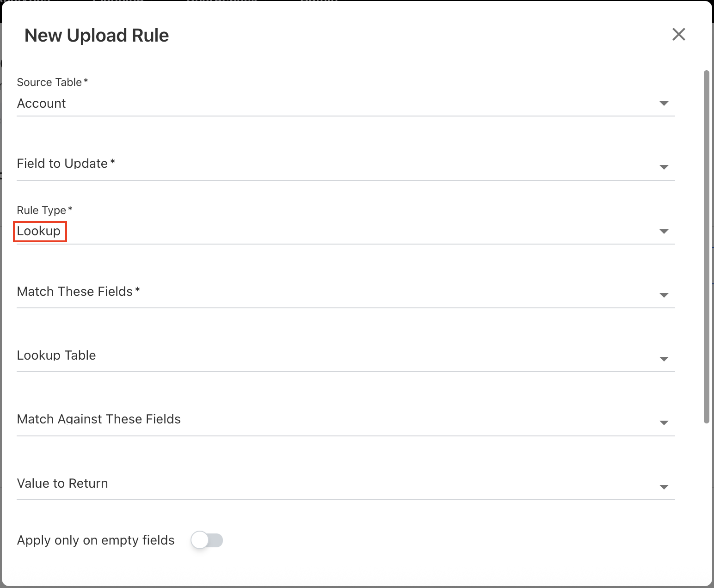Click the Account value in Source Table
The width and height of the screenshot is (714, 588).
(41, 104)
